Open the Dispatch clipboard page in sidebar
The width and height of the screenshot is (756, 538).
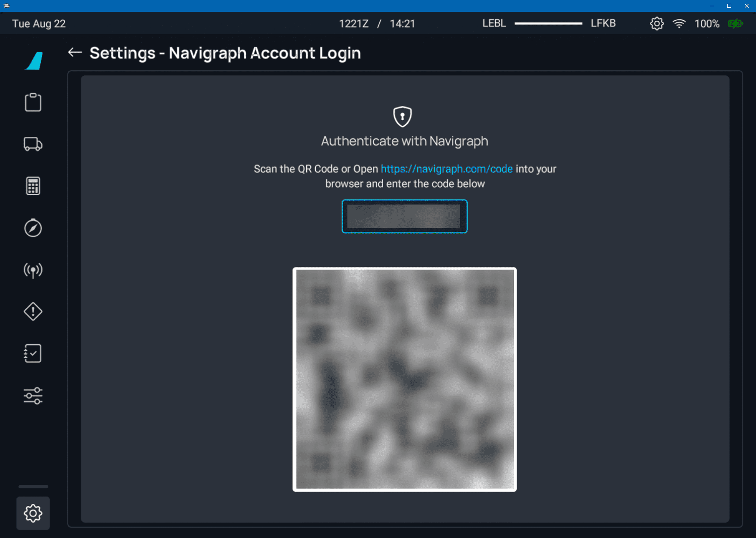click(33, 102)
